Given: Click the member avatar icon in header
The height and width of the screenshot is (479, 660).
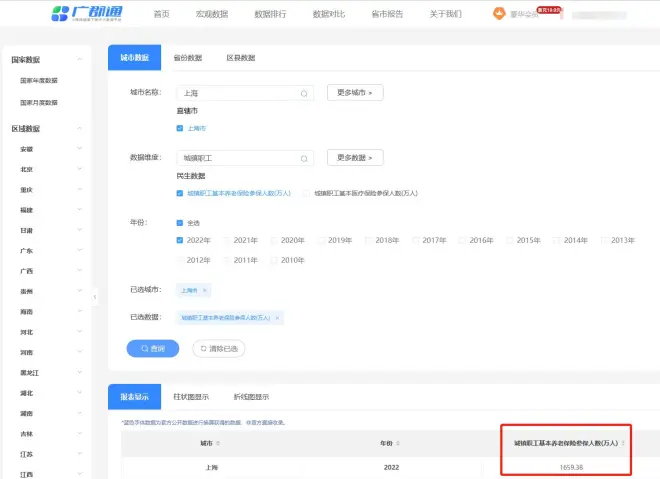Looking at the screenshot, I should 500,14.
